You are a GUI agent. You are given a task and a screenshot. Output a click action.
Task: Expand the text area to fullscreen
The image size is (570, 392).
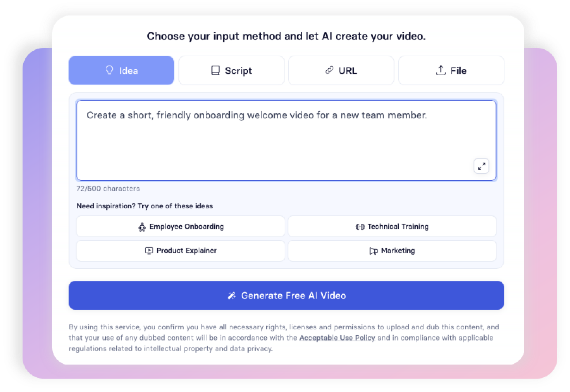coord(482,166)
